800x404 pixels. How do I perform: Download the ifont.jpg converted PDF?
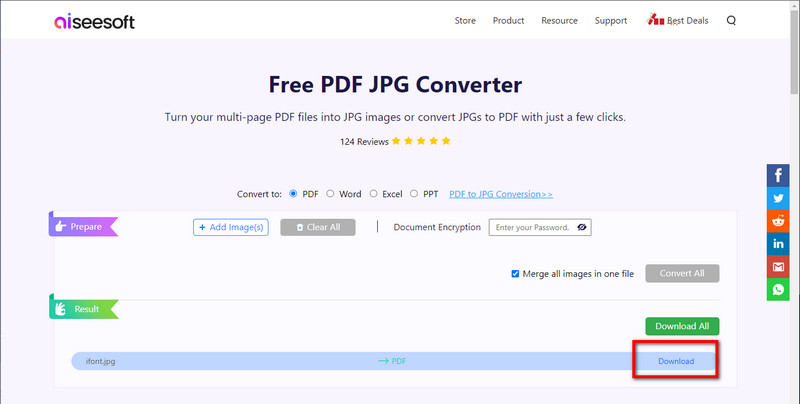[676, 361]
